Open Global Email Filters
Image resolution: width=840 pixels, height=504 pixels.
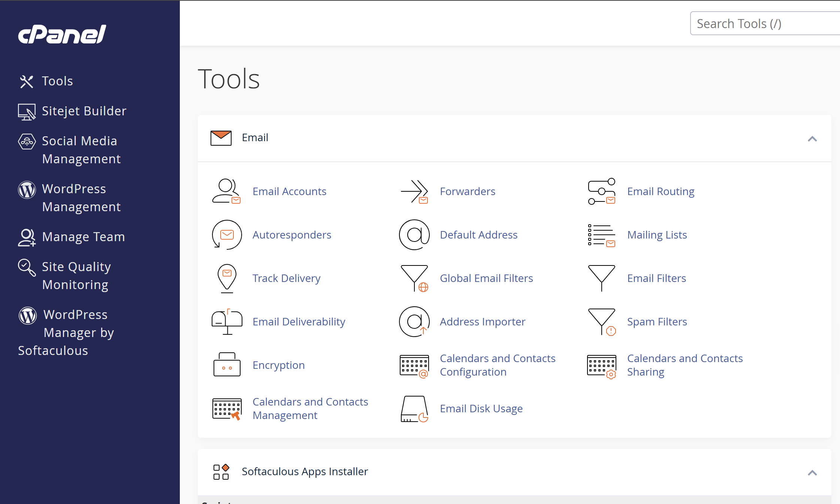pyautogui.click(x=486, y=278)
